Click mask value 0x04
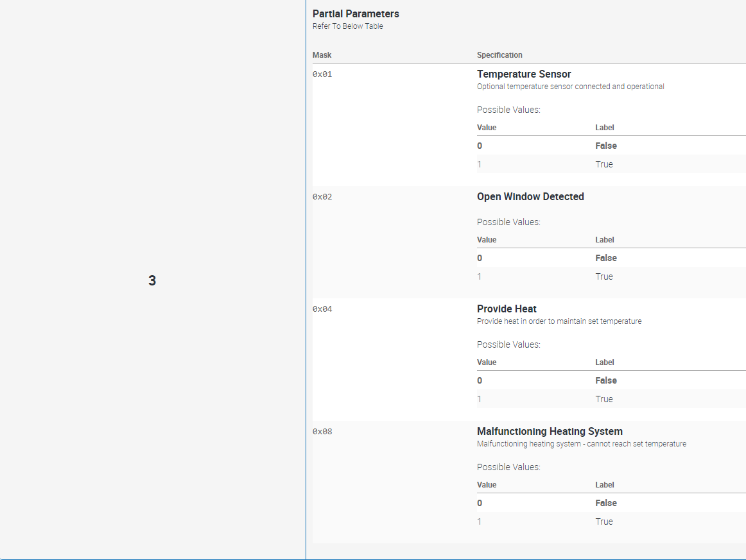This screenshot has width=746, height=560. pyautogui.click(x=322, y=309)
